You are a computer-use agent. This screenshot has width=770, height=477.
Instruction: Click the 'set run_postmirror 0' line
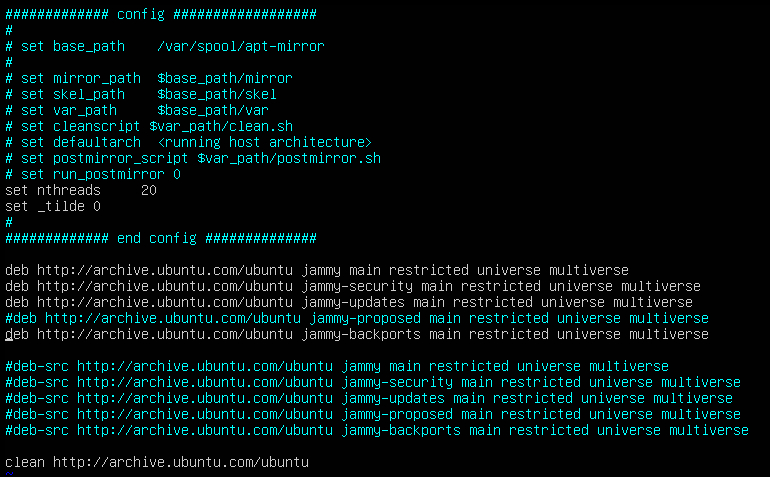(x=93, y=174)
